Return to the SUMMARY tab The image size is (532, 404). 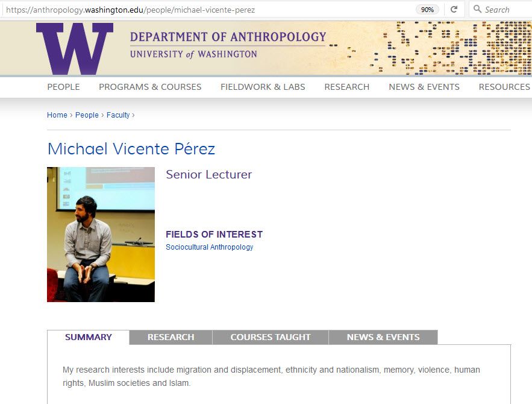(88, 337)
